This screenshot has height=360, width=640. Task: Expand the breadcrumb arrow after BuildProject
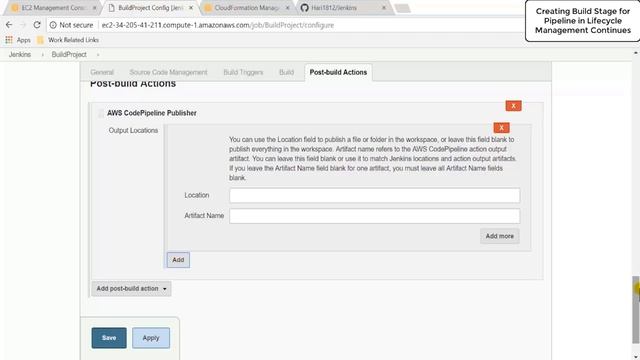pyautogui.click(x=98, y=54)
